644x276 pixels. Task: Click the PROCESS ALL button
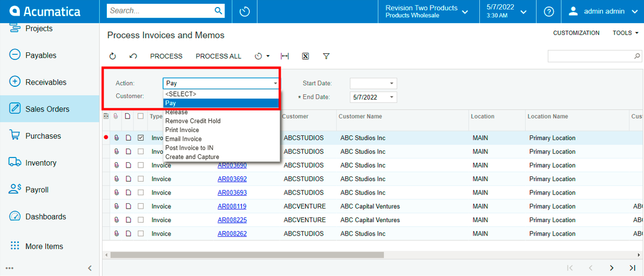point(219,56)
